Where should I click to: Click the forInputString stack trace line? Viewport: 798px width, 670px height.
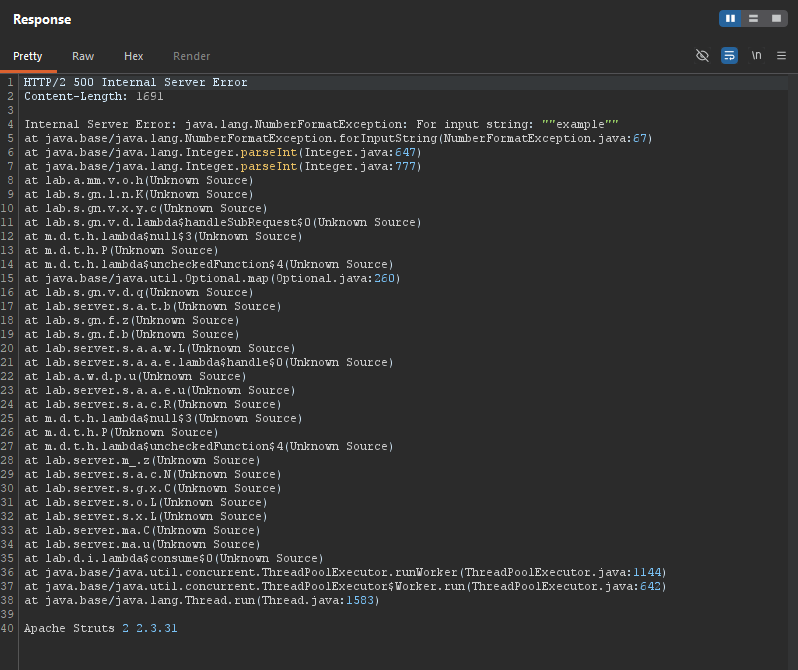tap(338, 138)
